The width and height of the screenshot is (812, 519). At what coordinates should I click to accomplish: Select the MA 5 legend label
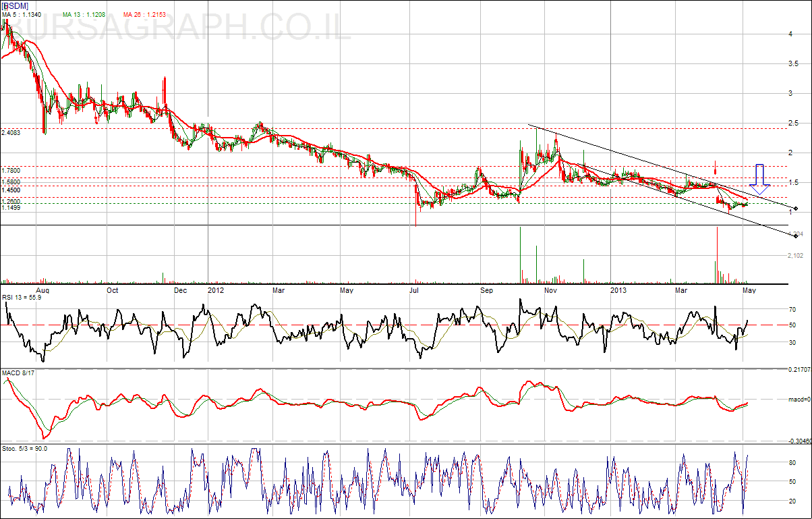(22, 14)
